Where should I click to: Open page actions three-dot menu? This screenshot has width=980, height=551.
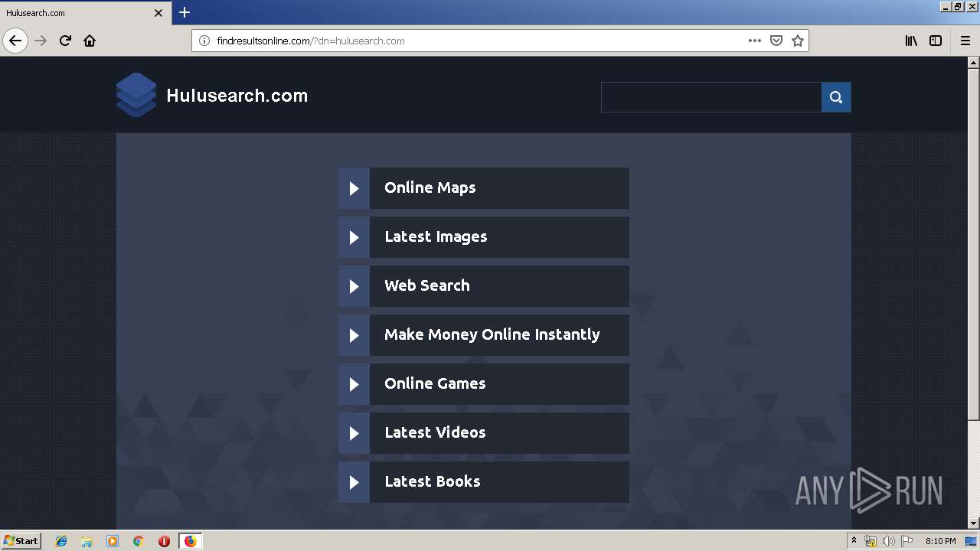[x=755, y=41]
